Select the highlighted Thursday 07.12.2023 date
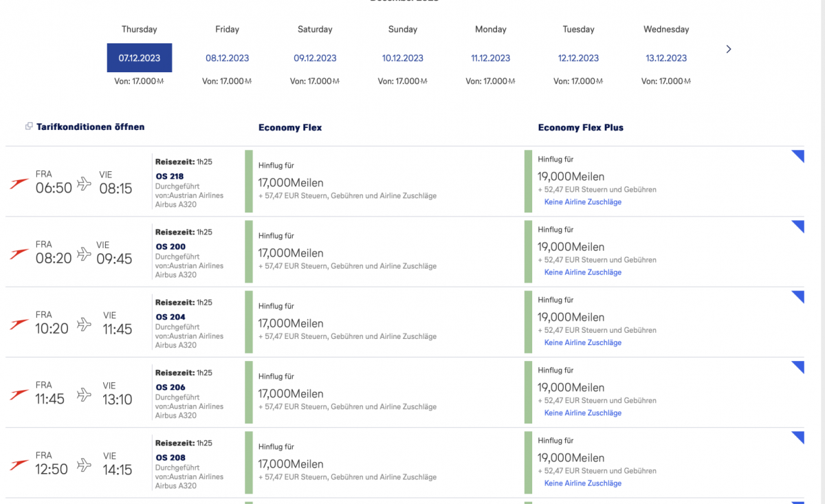This screenshot has width=825, height=504. [x=140, y=58]
